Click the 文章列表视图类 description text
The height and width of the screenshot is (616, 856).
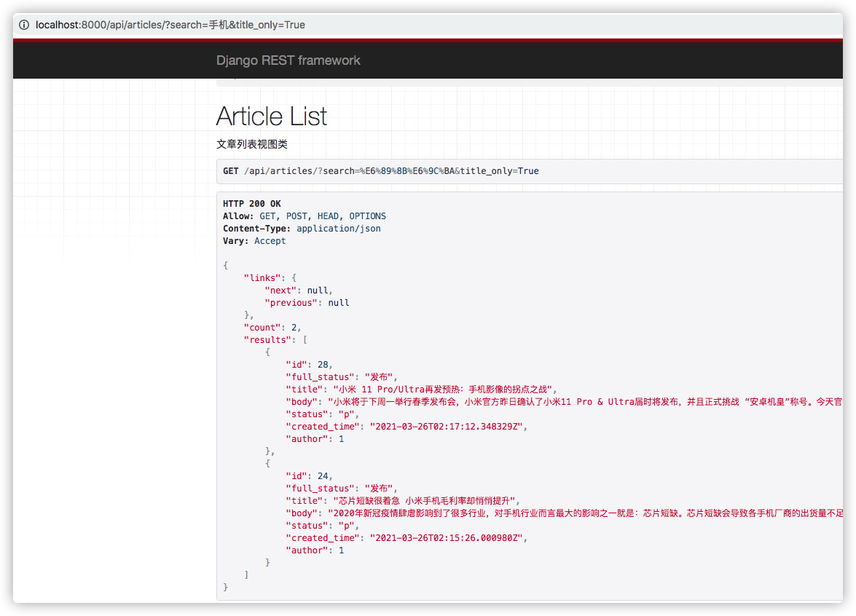(x=252, y=144)
